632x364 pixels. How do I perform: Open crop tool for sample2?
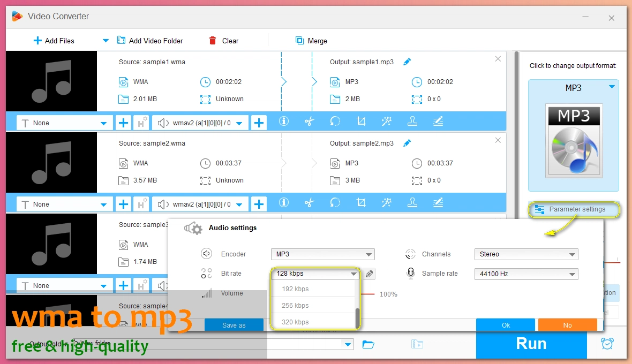point(361,202)
